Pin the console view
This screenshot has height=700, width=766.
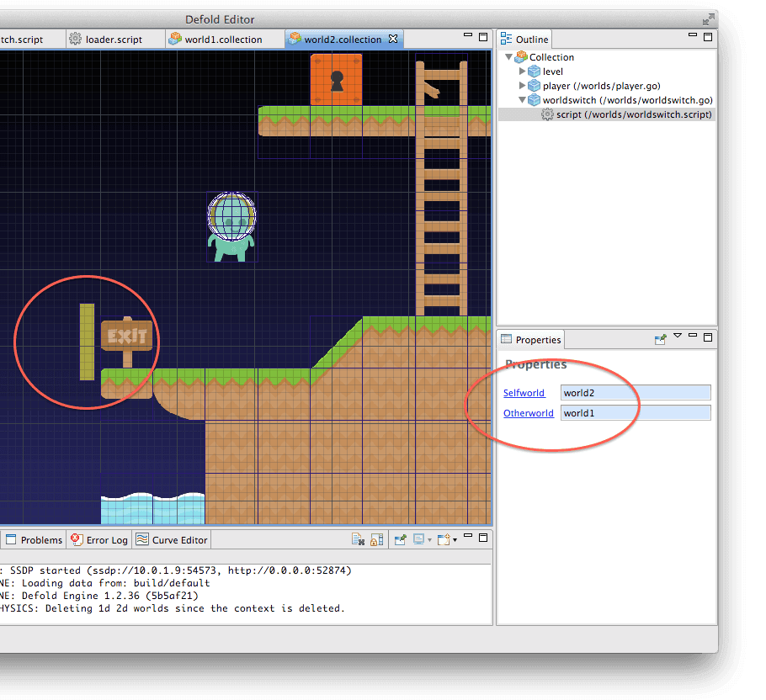[x=401, y=539]
